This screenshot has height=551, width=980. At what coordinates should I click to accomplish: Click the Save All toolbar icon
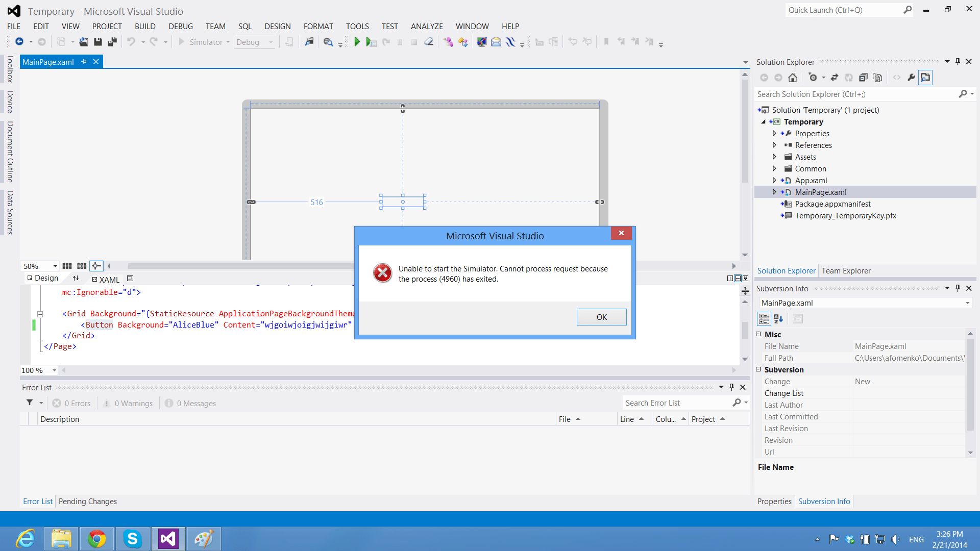click(x=112, y=42)
